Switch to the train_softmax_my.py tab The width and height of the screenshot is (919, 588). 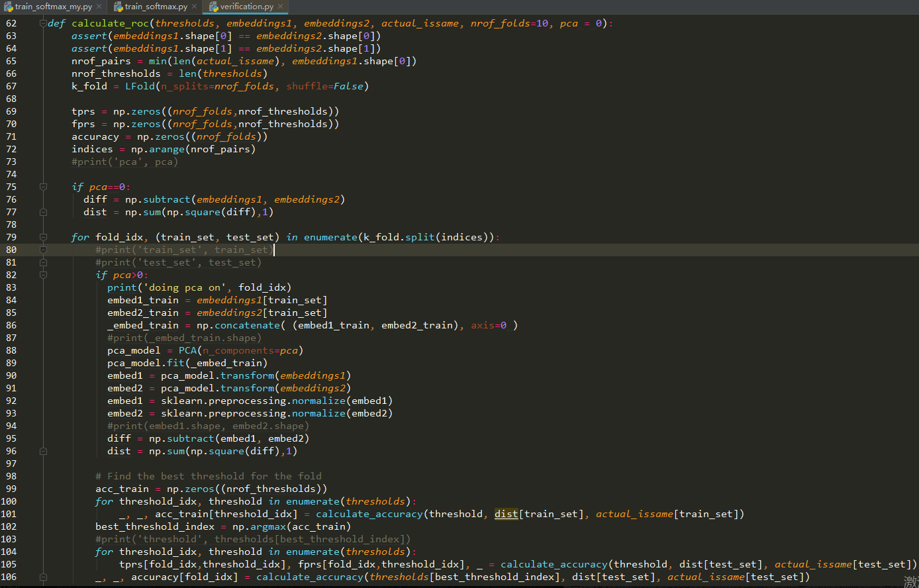coord(53,7)
